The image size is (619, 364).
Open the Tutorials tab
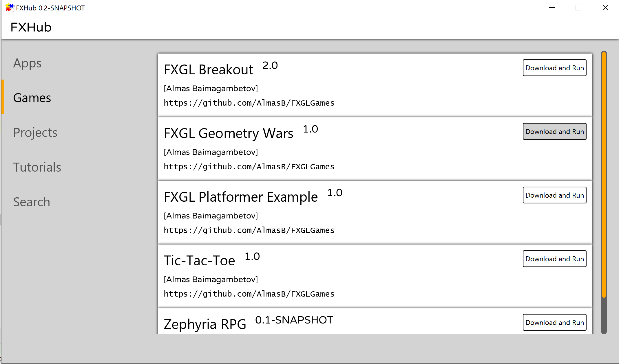pyautogui.click(x=37, y=167)
